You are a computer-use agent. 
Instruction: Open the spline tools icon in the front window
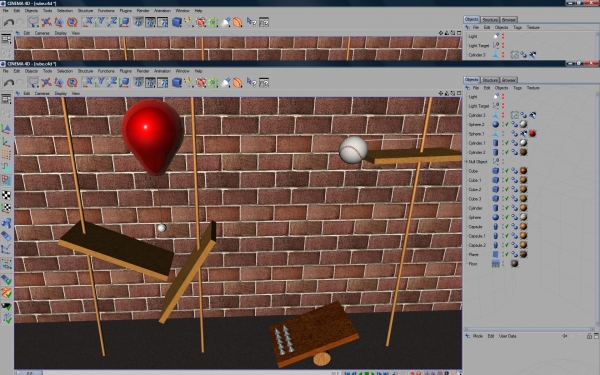[188, 82]
